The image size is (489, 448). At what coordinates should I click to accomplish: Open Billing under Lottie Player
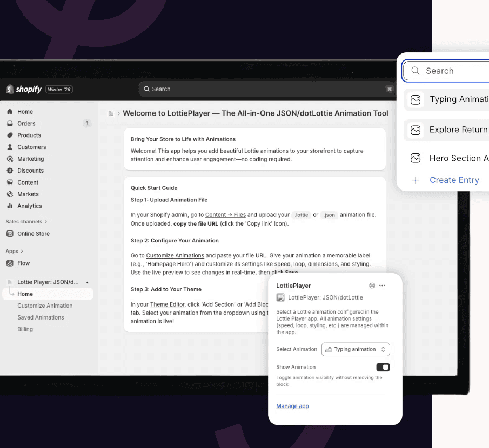click(x=25, y=329)
